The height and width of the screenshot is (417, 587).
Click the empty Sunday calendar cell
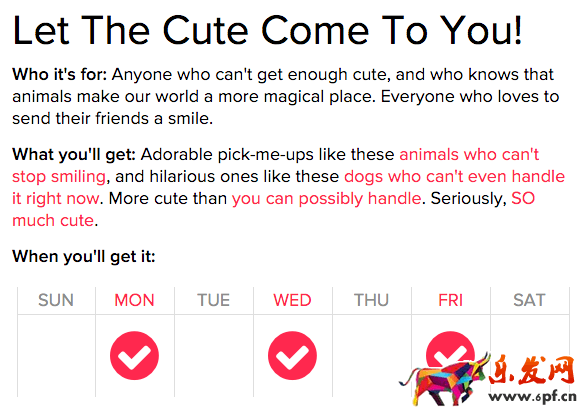(56, 356)
